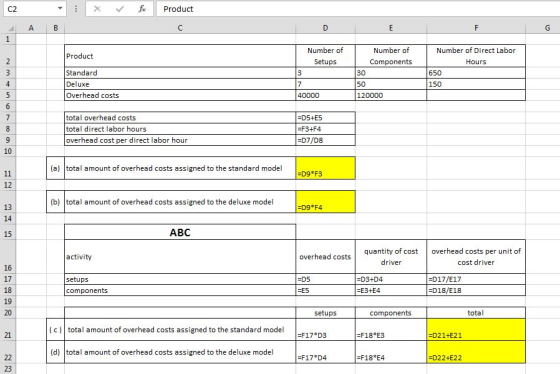Select column F header
Screen dimensions: 560x374
click(476, 28)
